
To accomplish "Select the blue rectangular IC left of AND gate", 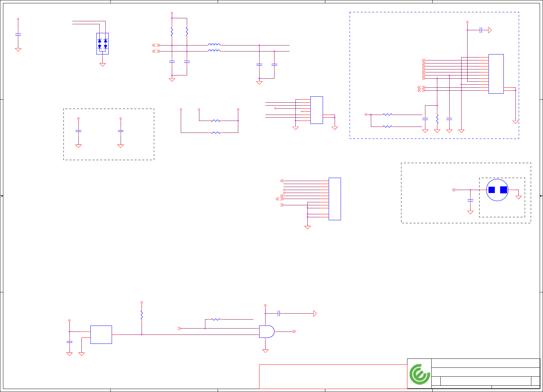I will click(101, 335).
